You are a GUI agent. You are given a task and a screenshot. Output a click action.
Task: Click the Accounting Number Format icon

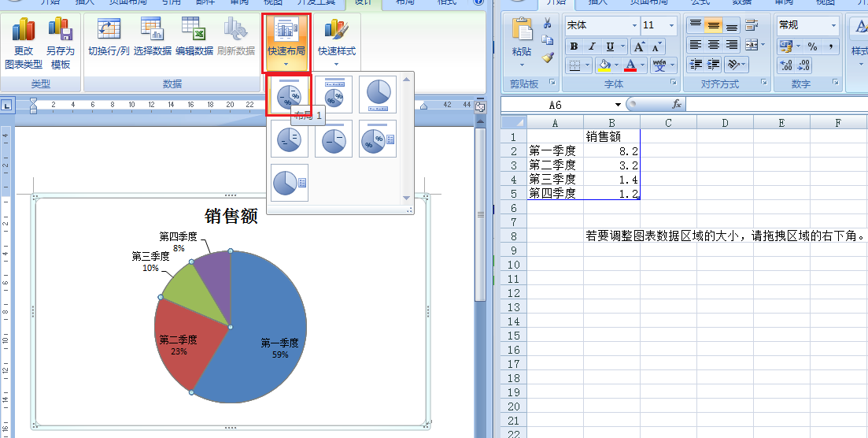[785, 46]
